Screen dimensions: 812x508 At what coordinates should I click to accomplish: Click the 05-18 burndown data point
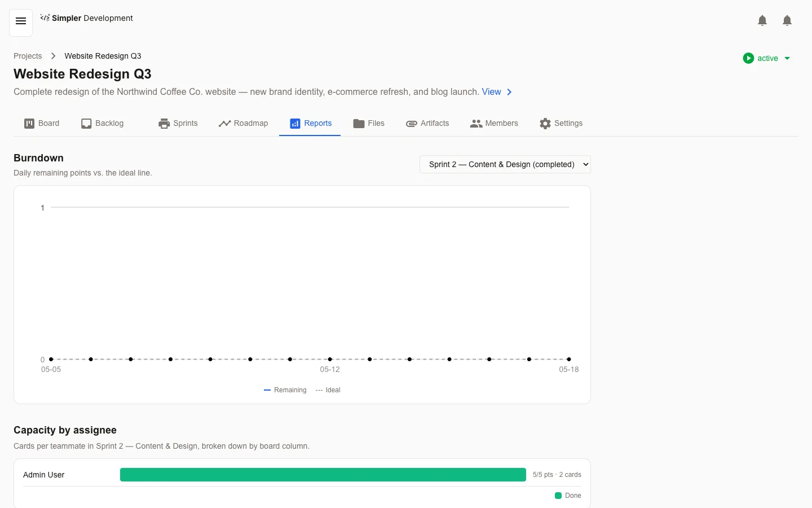tap(569, 359)
